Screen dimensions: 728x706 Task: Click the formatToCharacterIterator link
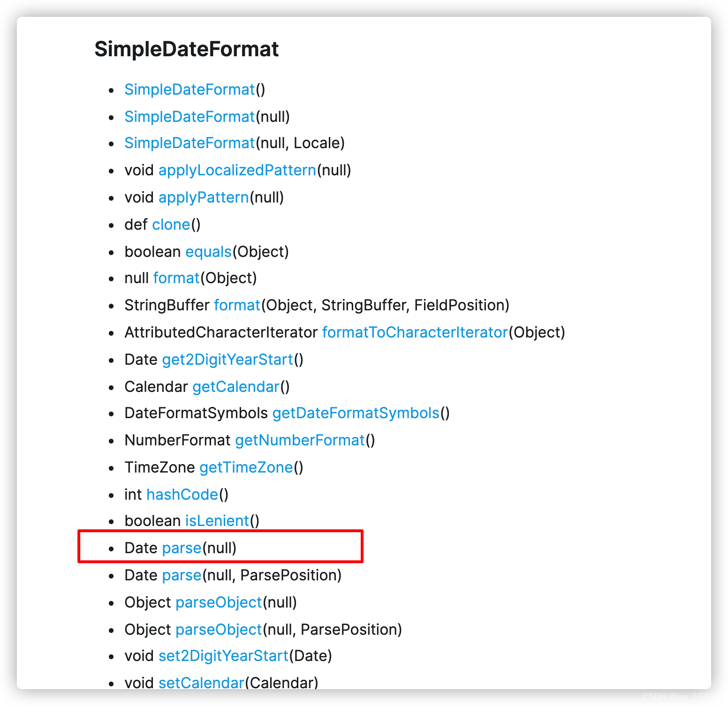click(415, 332)
